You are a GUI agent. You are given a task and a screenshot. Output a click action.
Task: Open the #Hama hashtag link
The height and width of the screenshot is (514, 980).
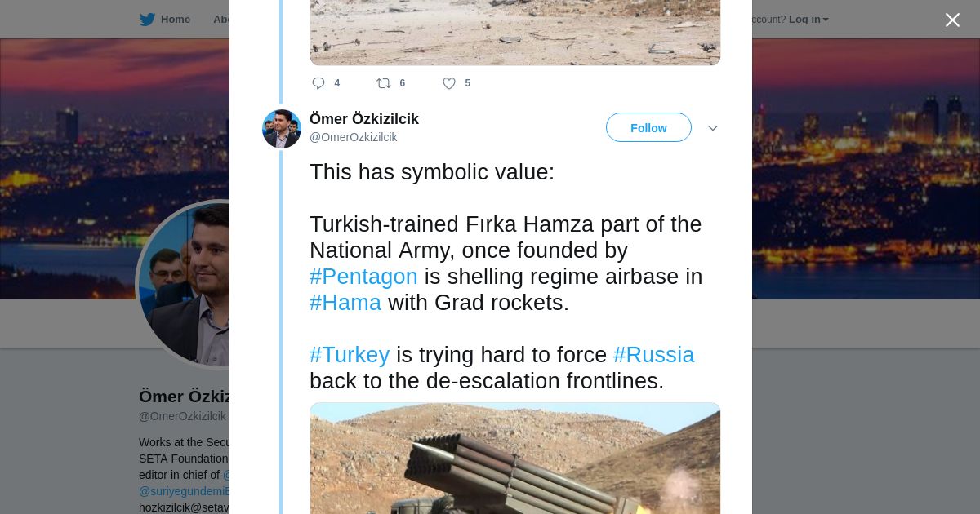coord(345,303)
